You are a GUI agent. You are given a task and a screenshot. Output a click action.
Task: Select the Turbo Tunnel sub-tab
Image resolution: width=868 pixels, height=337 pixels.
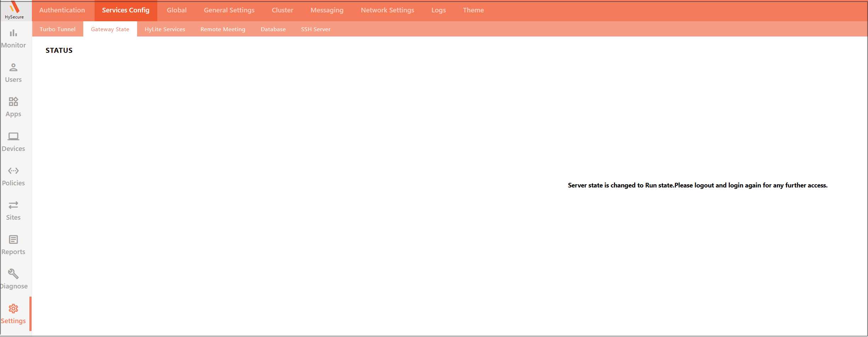(x=57, y=29)
